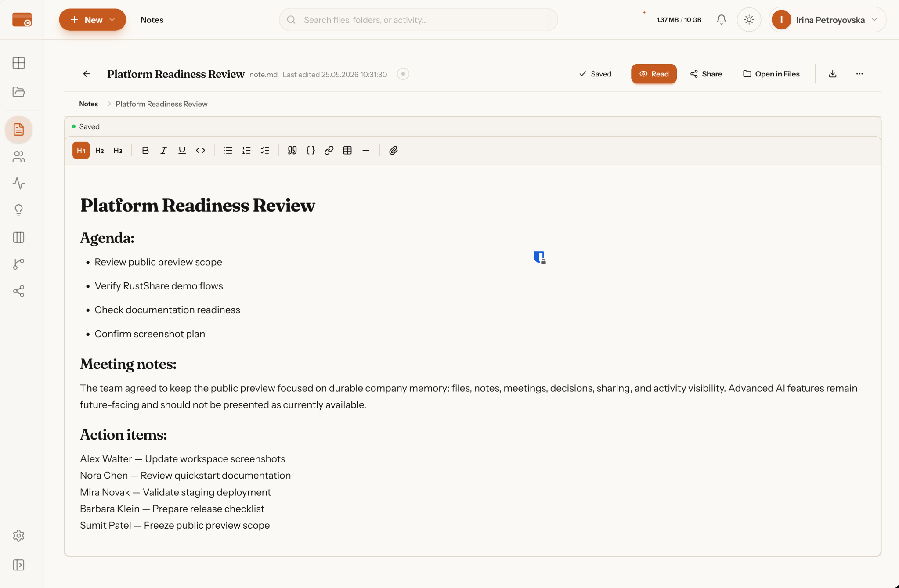This screenshot has height=588, width=899.
Task: Open the columns board icon in sidebar
Action: coord(18,237)
